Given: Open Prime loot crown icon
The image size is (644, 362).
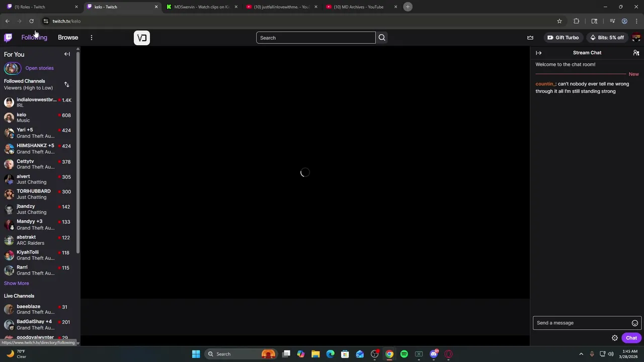Looking at the screenshot, I should 530,38.
